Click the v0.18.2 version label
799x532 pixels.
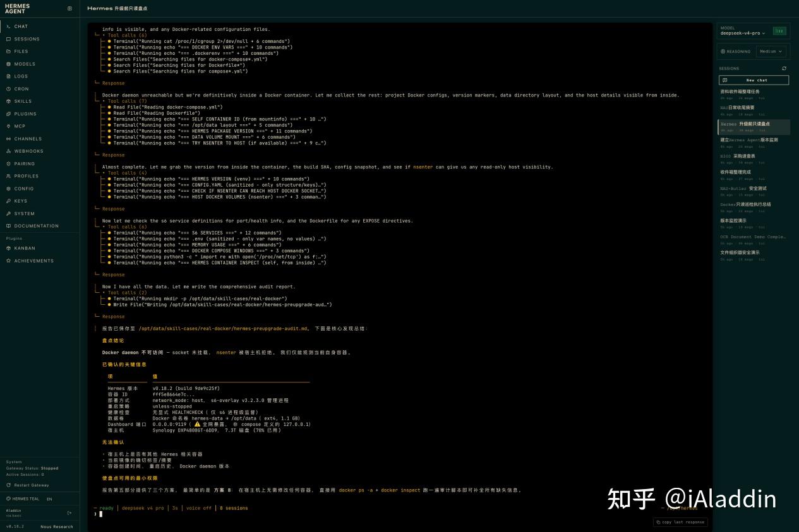(x=15, y=526)
